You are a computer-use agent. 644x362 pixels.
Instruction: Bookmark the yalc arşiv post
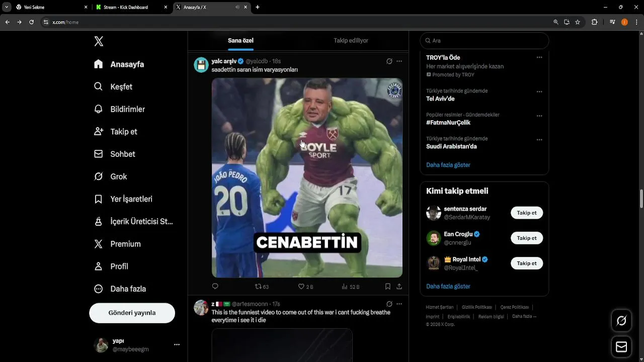(x=388, y=287)
